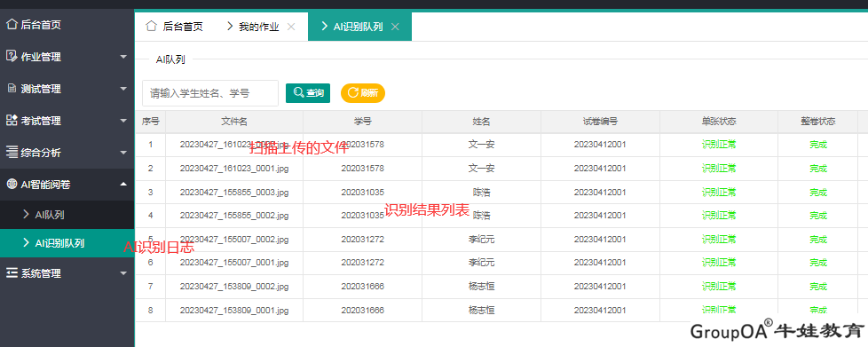This screenshot has height=347, width=868.
Task: Expand the 系统管理 menu arrow
Action: (123, 273)
